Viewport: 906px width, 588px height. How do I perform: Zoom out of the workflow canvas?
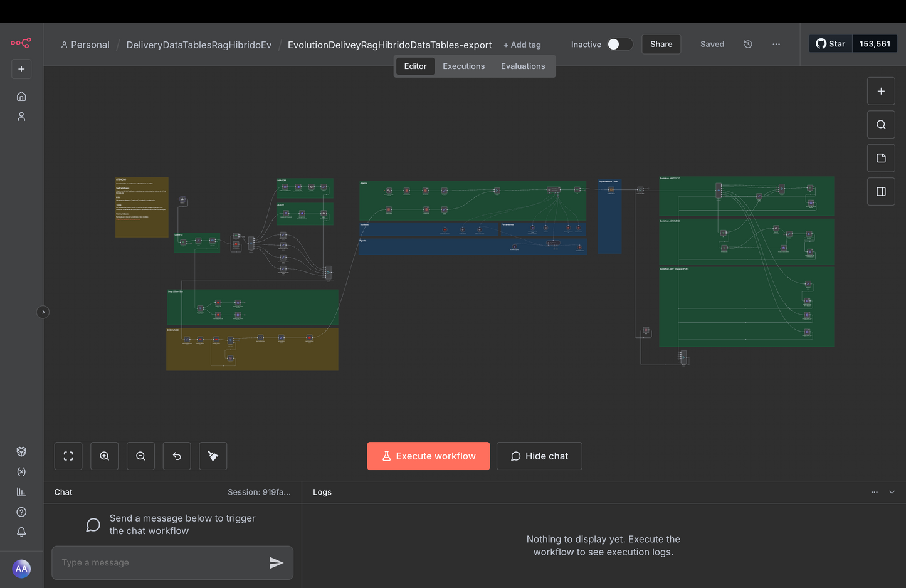pos(140,456)
